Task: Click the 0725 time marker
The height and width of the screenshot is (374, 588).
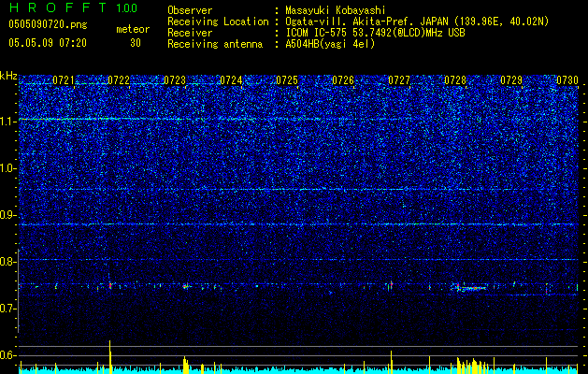Action: [x=287, y=80]
